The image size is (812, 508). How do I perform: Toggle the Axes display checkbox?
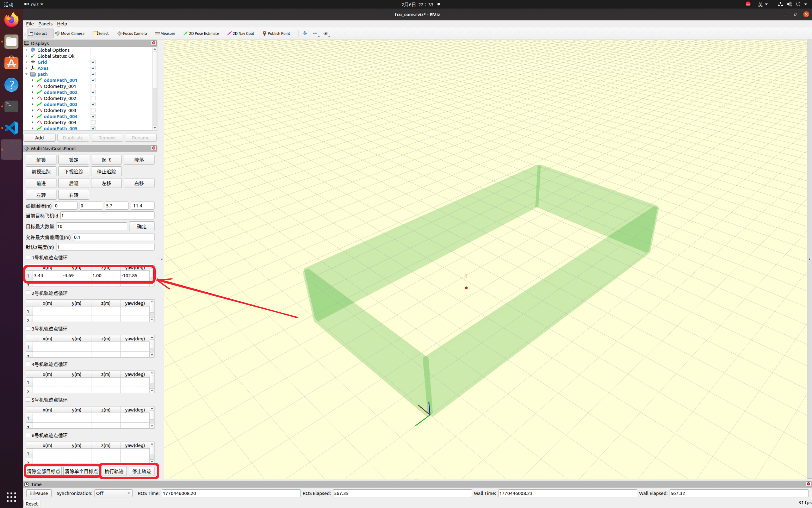[93, 68]
